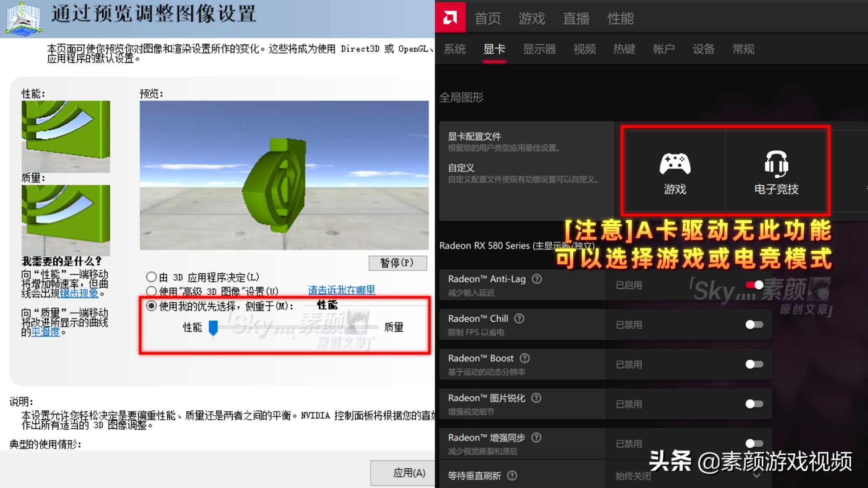This screenshot has width=868, height=488.
Task: Click the 显卡配置文件 label
Action: [474, 136]
